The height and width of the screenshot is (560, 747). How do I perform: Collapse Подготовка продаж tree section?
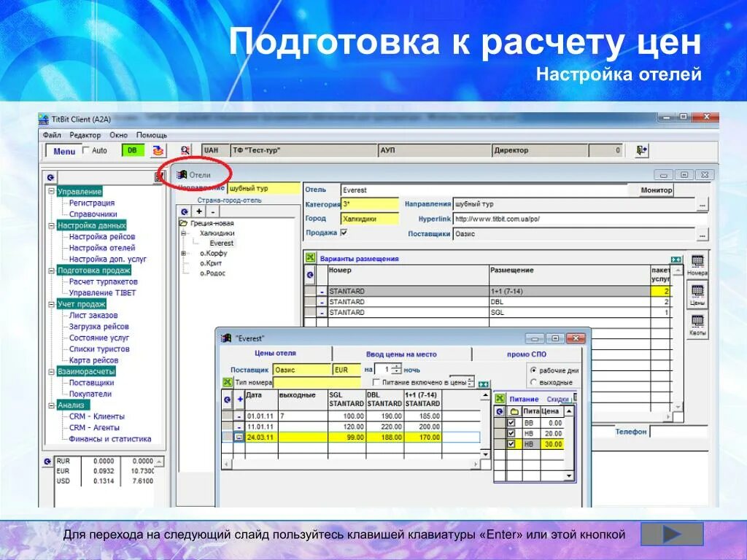click(x=52, y=270)
